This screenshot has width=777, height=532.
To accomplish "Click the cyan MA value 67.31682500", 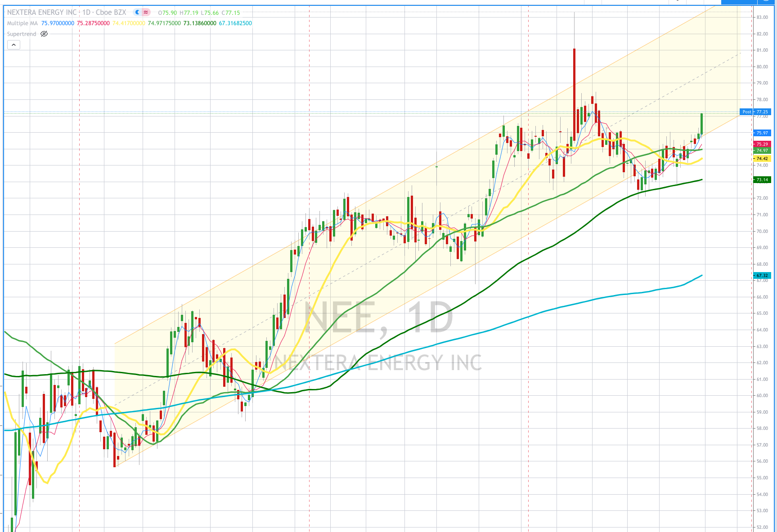I will click(x=235, y=23).
